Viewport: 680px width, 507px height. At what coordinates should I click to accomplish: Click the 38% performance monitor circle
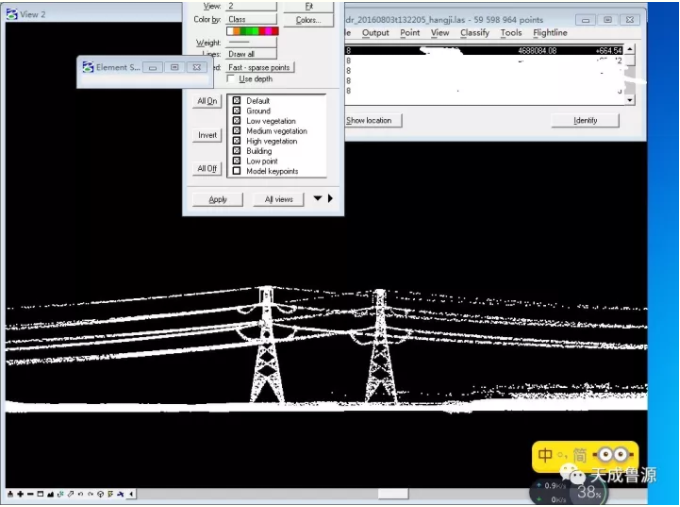(589, 492)
